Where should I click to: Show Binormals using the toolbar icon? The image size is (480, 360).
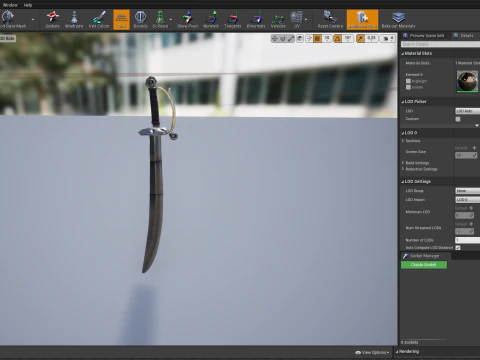[256, 19]
